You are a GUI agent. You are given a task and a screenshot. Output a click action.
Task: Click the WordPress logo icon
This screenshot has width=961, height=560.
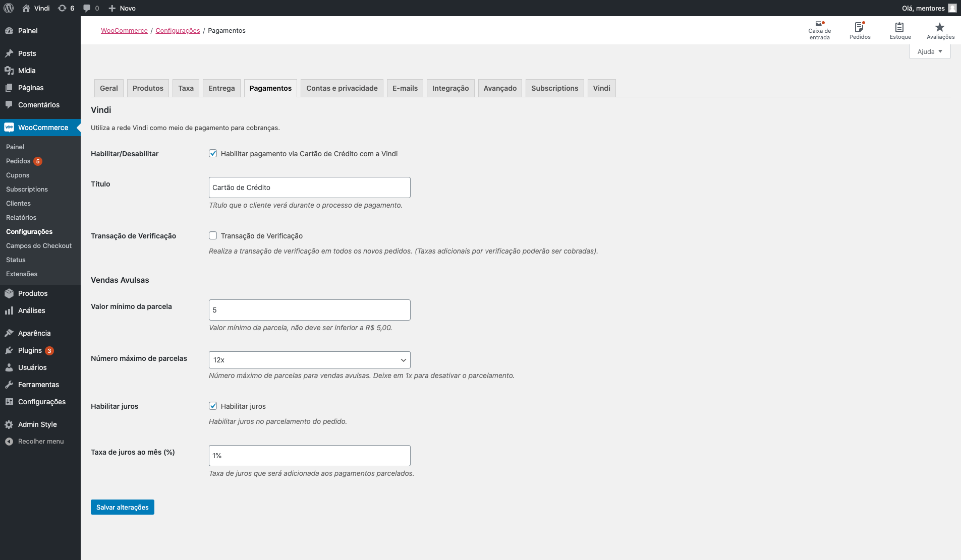(x=9, y=8)
